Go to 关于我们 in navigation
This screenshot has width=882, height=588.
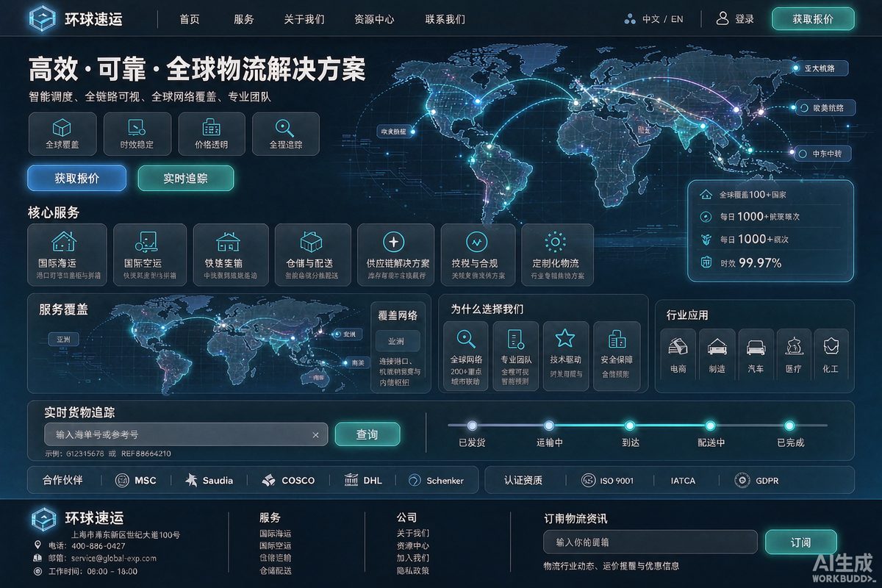(x=304, y=19)
